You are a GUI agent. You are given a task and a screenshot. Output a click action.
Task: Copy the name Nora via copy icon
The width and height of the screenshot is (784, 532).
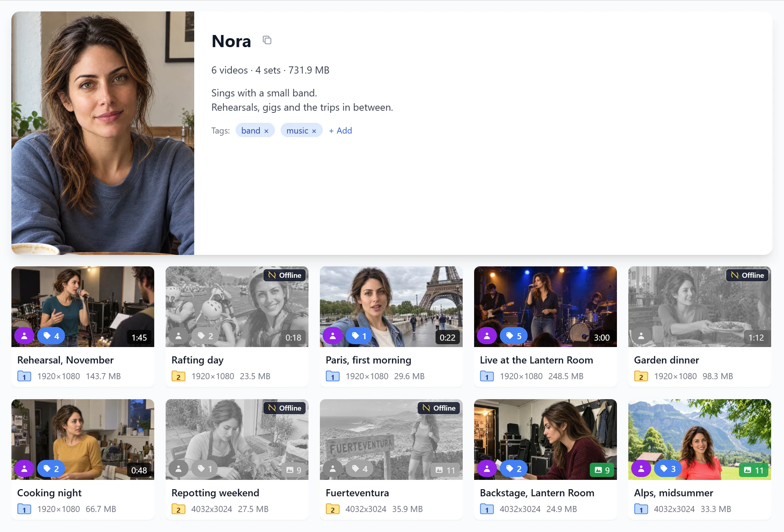pos(267,40)
